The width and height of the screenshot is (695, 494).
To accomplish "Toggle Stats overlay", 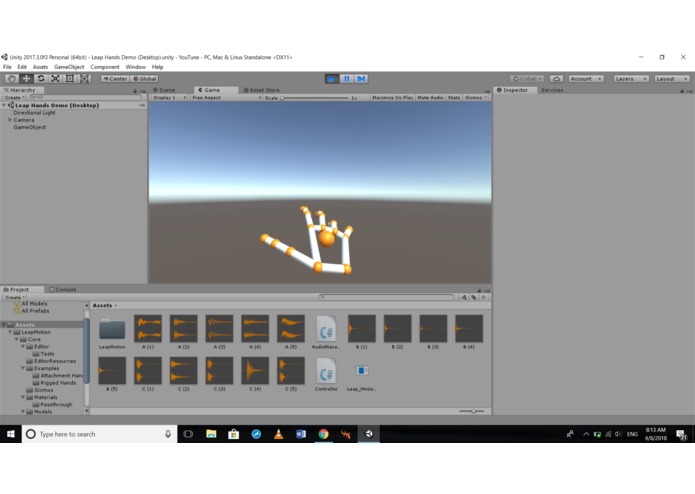I will pyautogui.click(x=454, y=97).
